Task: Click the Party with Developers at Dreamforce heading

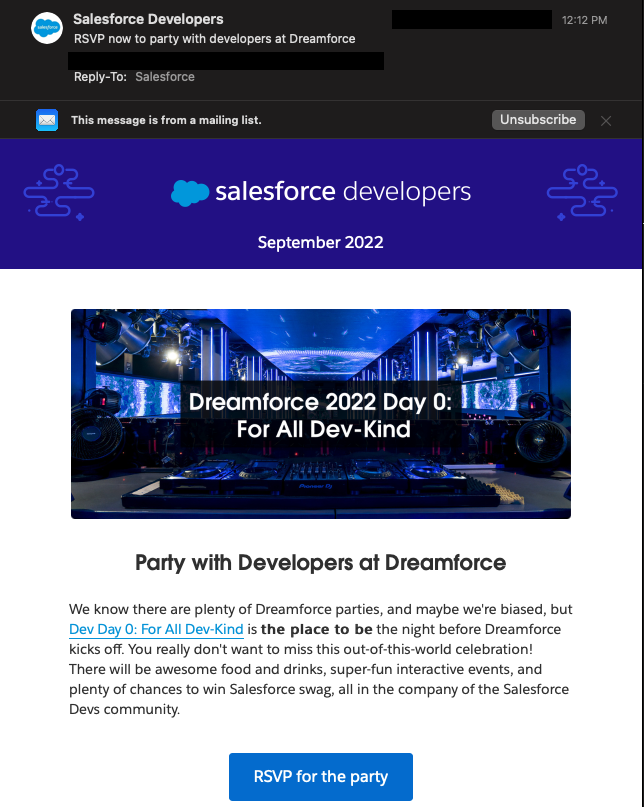Action: (x=321, y=563)
